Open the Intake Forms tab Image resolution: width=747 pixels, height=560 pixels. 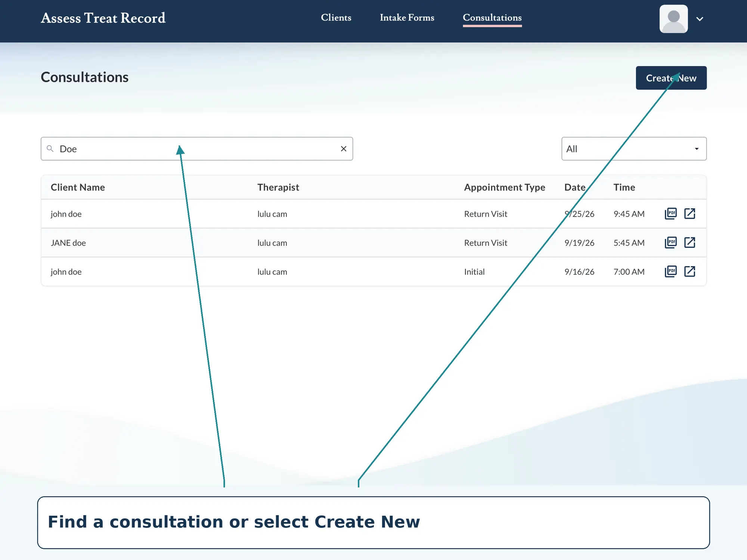click(407, 18)
